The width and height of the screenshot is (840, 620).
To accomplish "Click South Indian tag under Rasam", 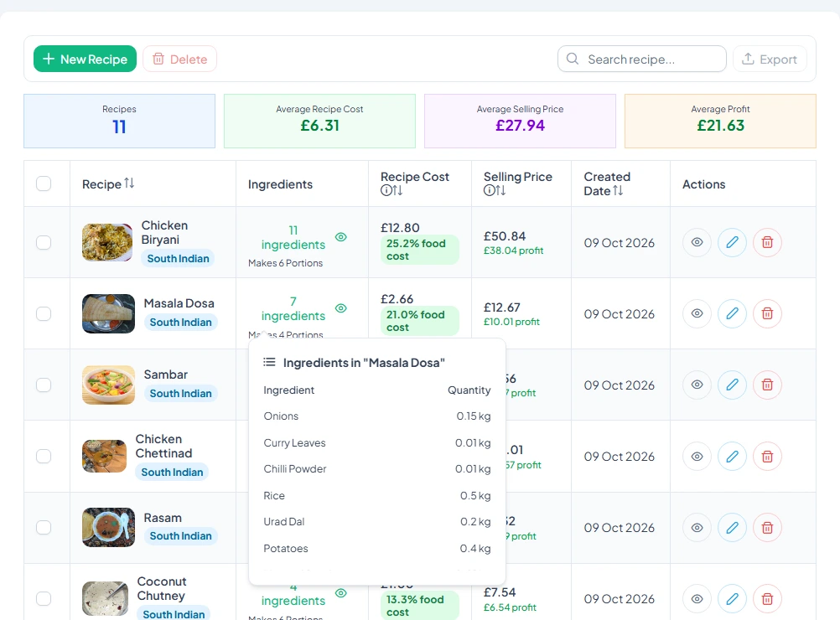I will click(x=180, y=536).
